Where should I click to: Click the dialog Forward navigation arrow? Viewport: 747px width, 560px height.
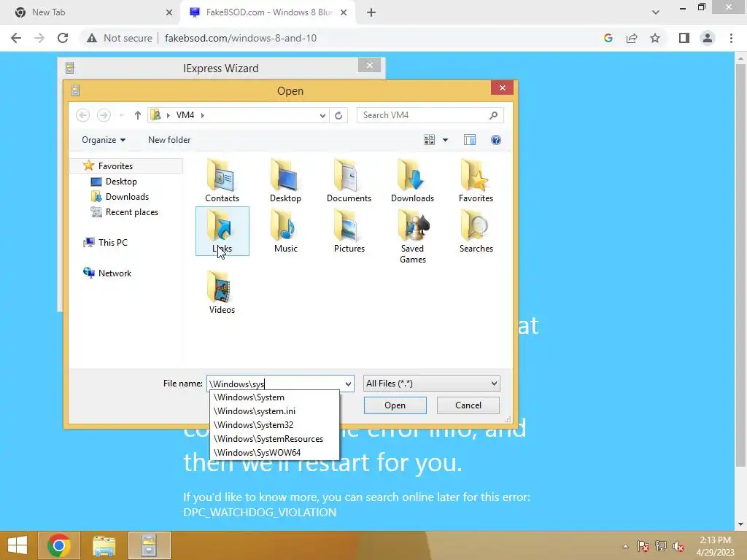coord(104,115)
